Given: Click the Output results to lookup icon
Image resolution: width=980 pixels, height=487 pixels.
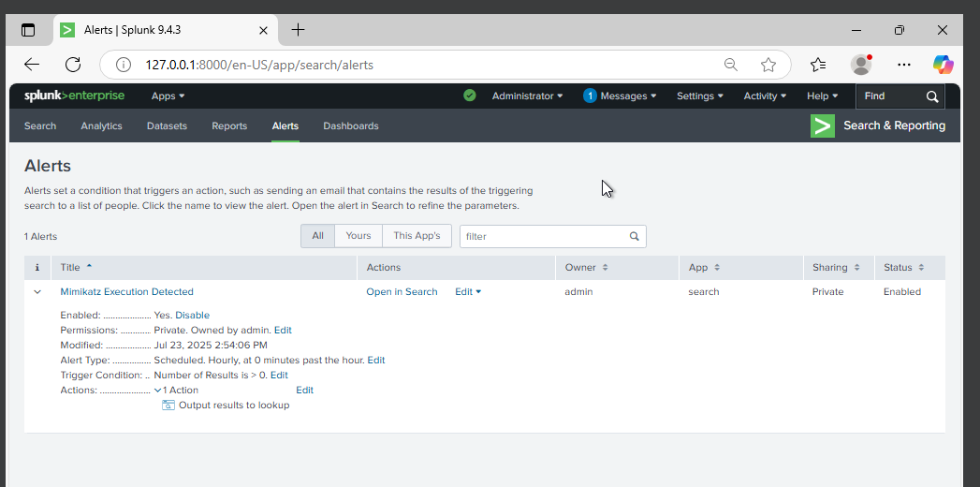Looking at the screenshot, I should pos(168,406).
